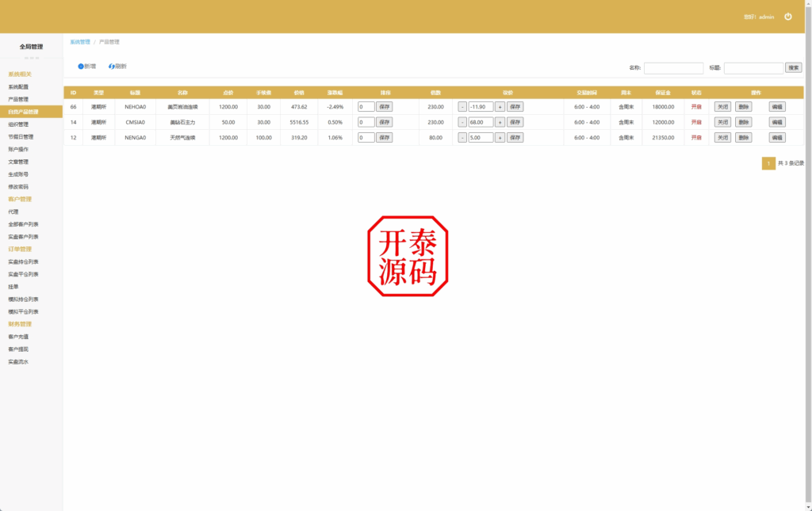
Task: Save the 68.00 price offset
Action: 515,122
